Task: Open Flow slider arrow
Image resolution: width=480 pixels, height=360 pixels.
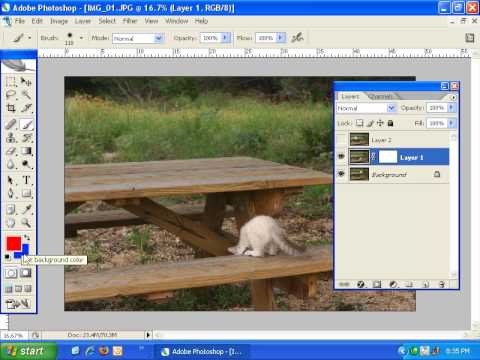Action: coord(281,38)
